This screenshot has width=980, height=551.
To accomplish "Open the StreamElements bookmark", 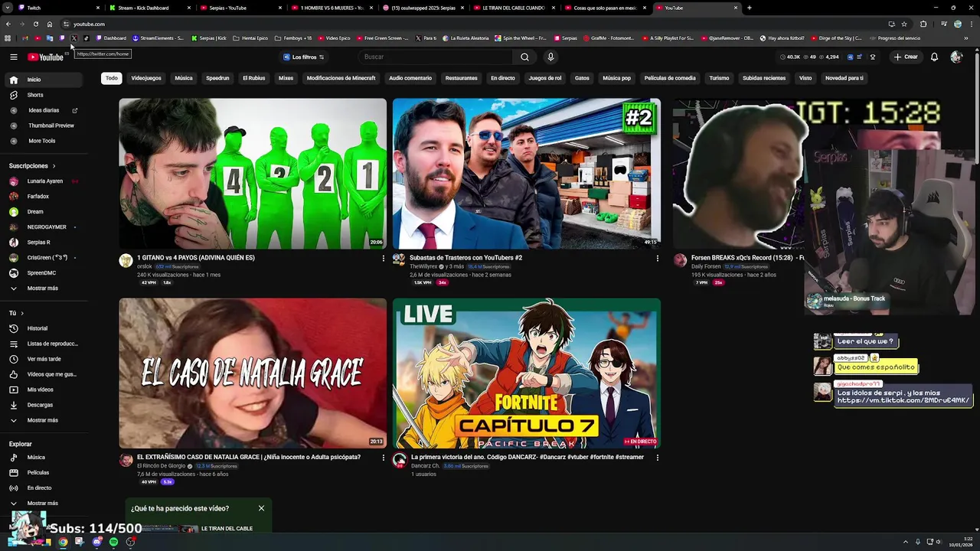I will click(x=158, y=38).
